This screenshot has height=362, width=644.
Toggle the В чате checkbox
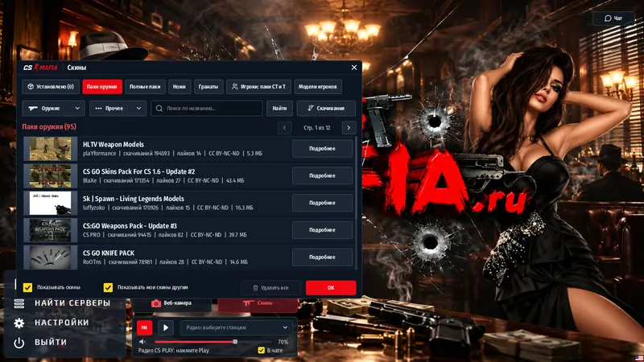(261, 350)
